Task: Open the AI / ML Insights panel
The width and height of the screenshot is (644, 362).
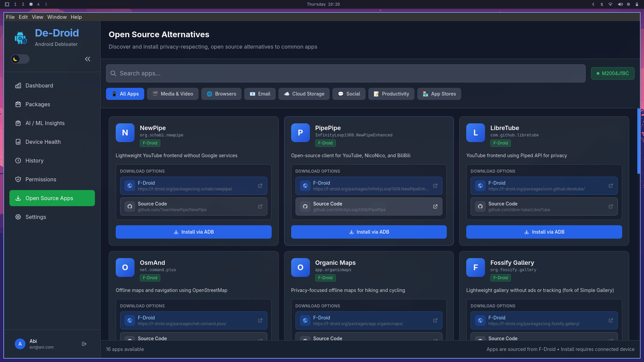Action: point(45,123)
